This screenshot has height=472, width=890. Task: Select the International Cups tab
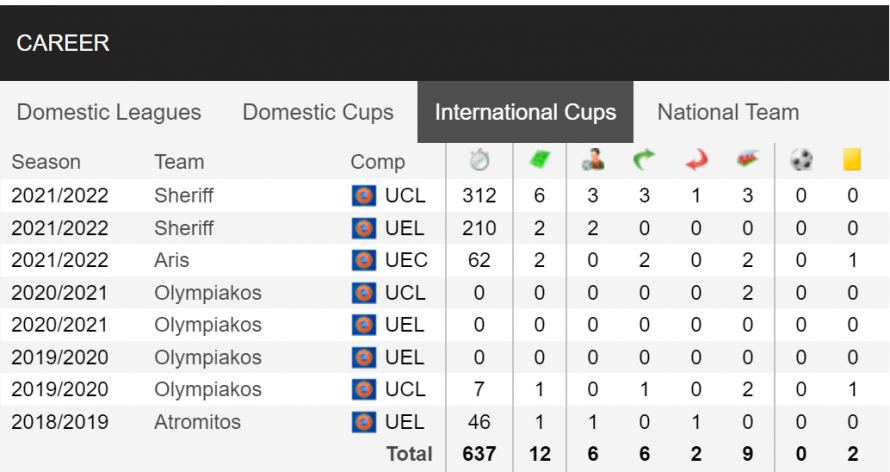coord(525,112)
